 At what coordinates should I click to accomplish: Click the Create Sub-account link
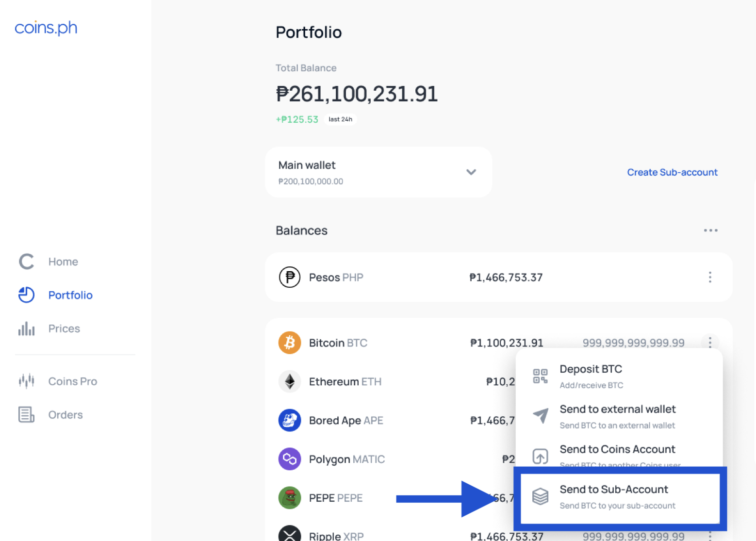pyautogui.click(x=672, y=172)
